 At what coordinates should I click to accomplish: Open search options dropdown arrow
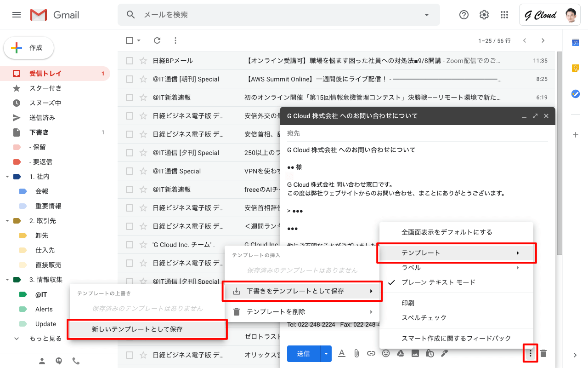click(x=427, y=15)
